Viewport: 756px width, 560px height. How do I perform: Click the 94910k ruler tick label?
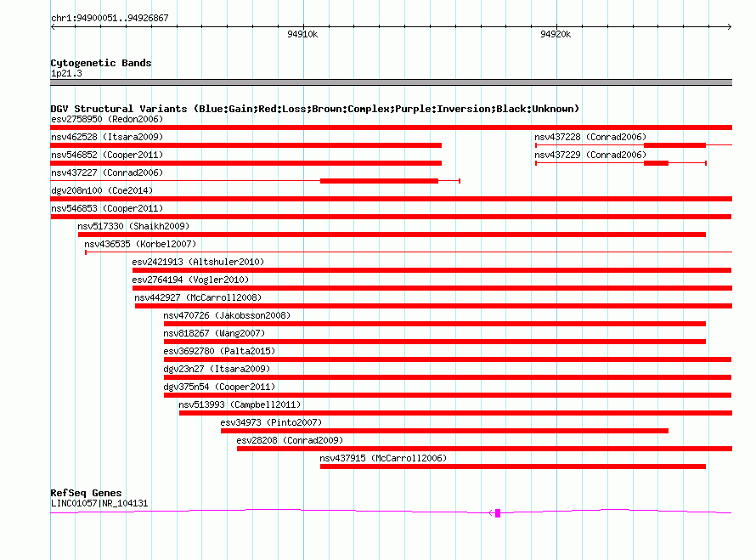(302, 34)
